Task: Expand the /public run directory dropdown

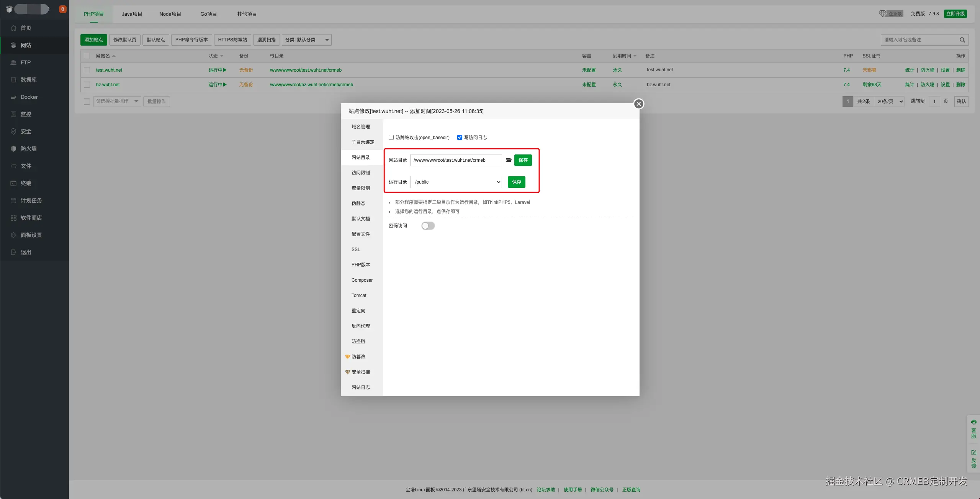Action: pos(456,182)
